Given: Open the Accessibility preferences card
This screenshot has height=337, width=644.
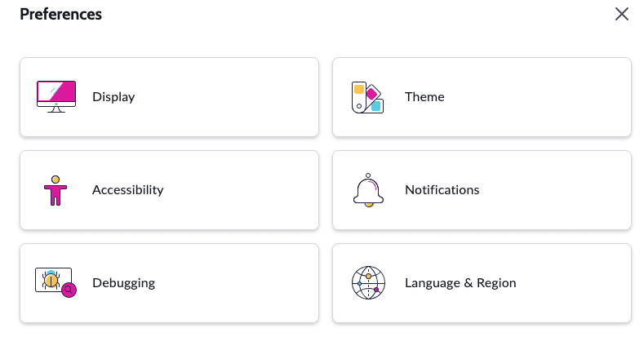Looking at the screenshot, I should pyautogui.click(x=169, y=190).
